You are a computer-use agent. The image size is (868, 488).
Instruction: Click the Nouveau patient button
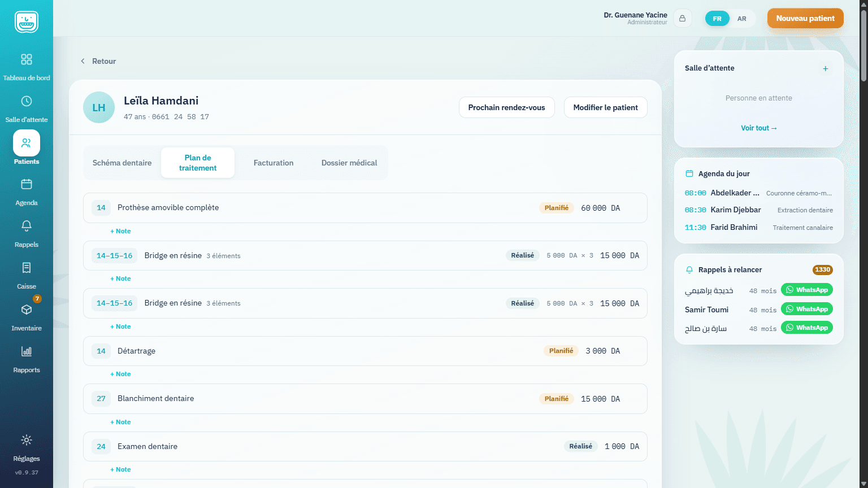805,18
